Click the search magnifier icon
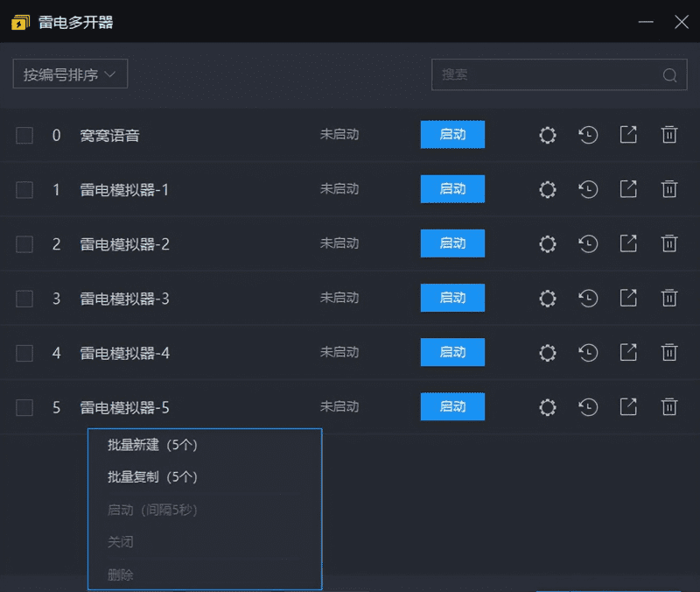700x592 pixels. click(668, 74)
